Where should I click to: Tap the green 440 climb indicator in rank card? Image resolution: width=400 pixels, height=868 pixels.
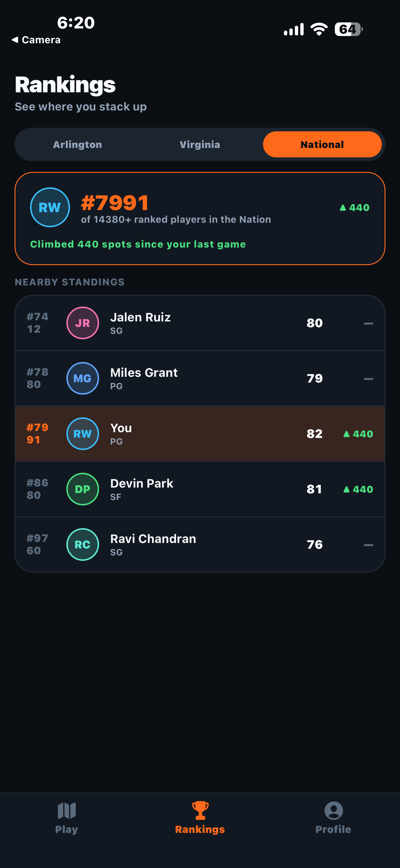355,208
